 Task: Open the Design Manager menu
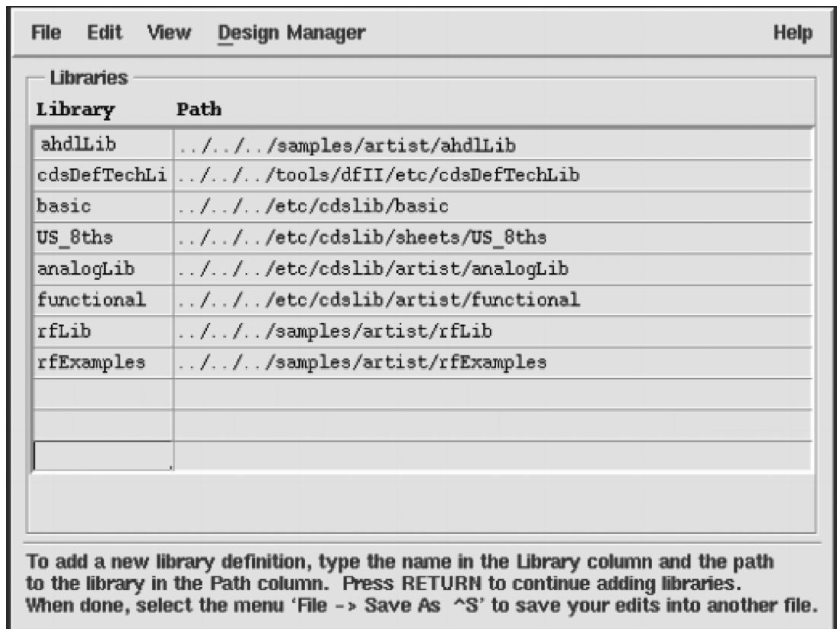pos(291,33)
